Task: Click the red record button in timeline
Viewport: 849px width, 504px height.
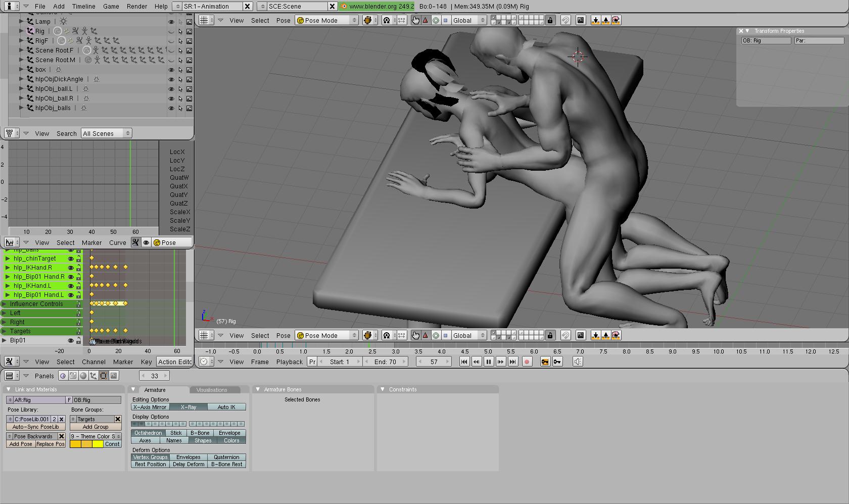Action: (527, 362)
